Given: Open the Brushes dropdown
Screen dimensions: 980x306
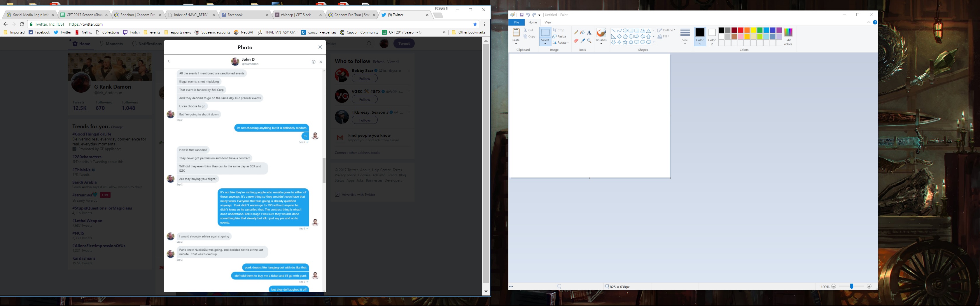Looking at the screenshot, I should click(x=601, y=36).
